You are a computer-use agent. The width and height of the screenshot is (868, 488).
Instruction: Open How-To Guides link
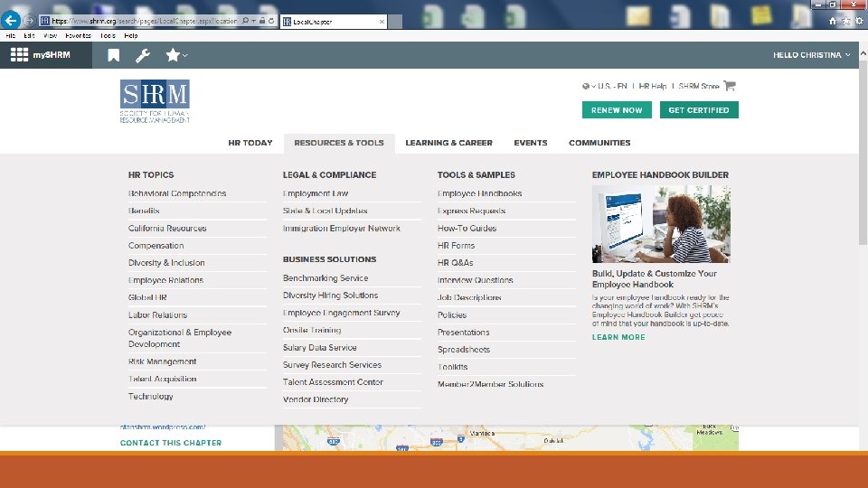point(467,228)
